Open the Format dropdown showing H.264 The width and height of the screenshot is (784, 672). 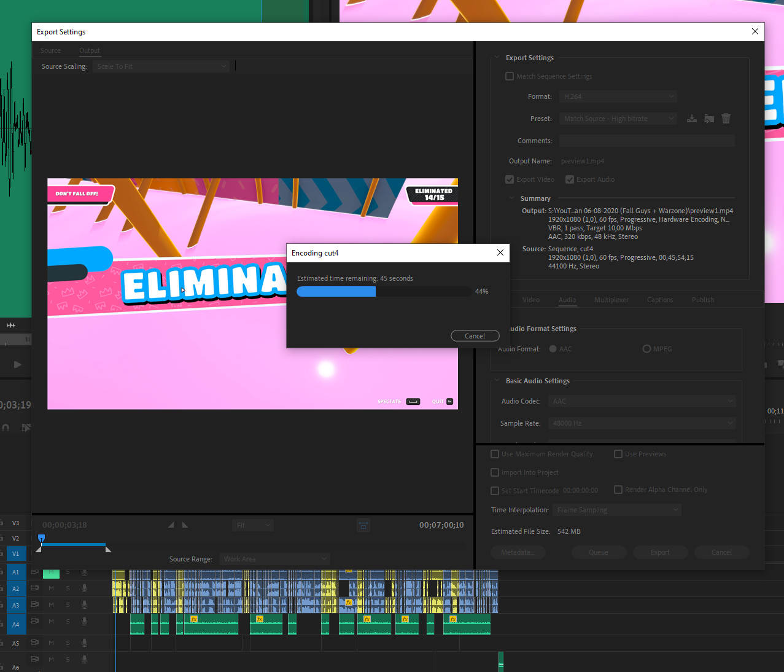(618, 96)
